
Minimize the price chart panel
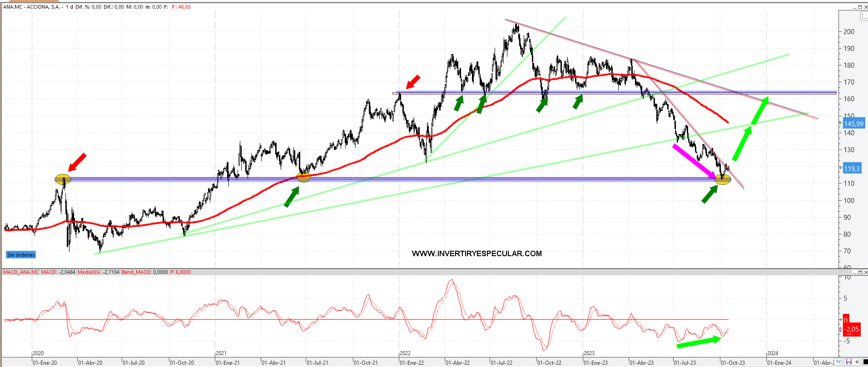pyautogui.click(x=854, y=7)
